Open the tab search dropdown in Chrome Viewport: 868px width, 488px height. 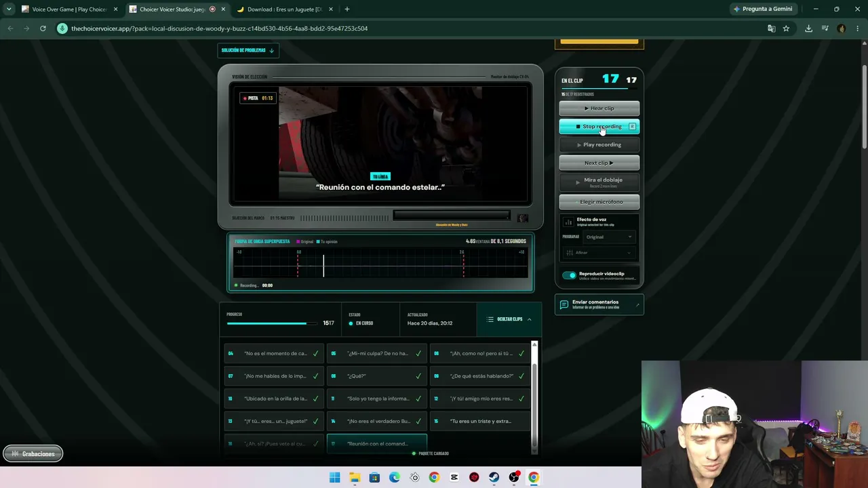pos(9,9)
